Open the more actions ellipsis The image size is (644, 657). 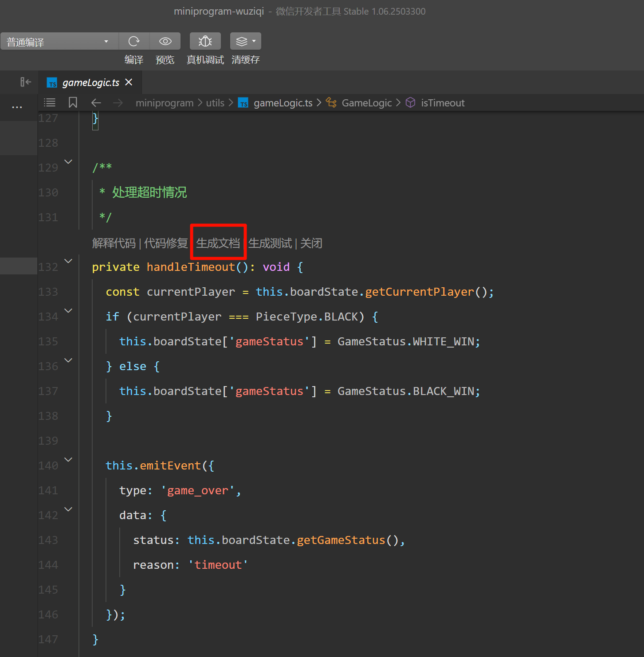(17, 107)
